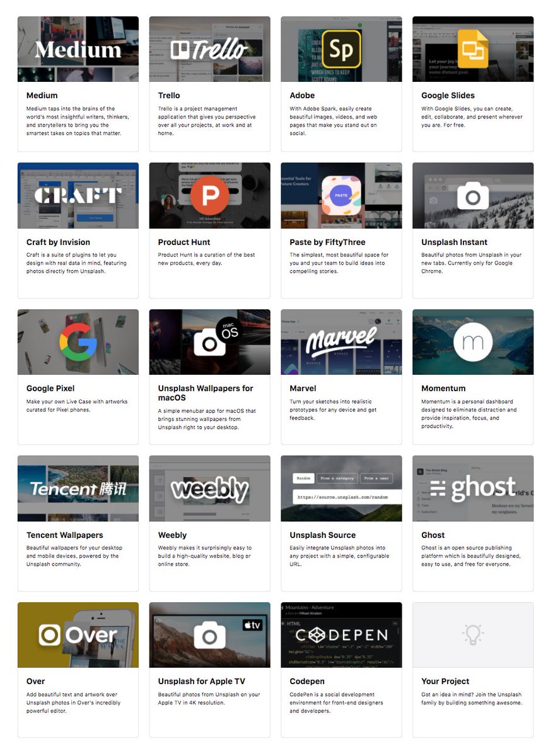Click the Tencent logo banner
This screenshot has width=553, height=756.
[78, 489]
